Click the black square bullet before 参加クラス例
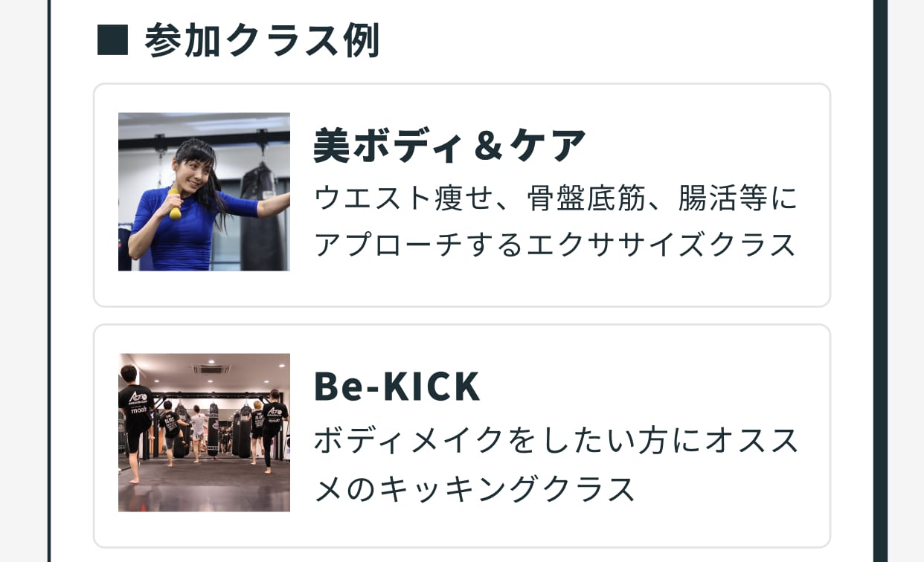 112,41
